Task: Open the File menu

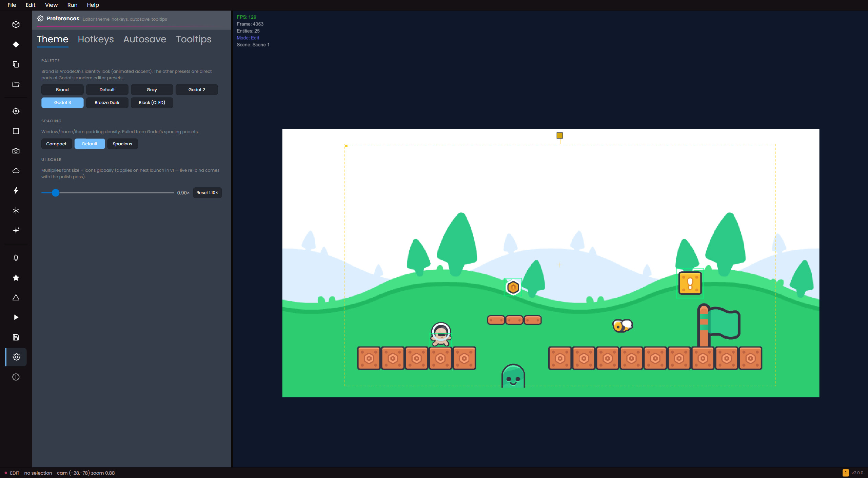Action: 12,5
